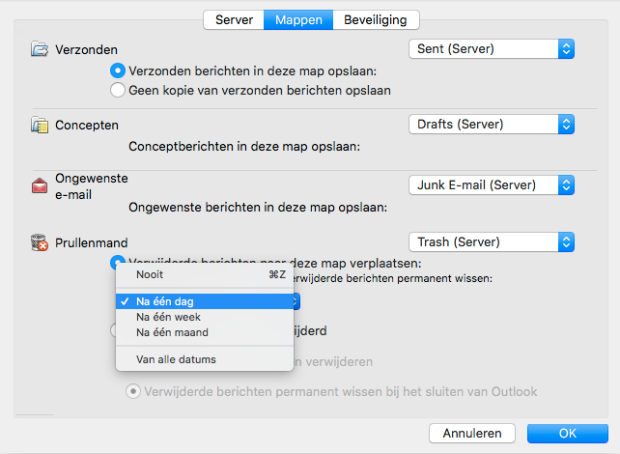Open the Sent (Server) folder dropdown
Image resolution: width=620 pixels, height=454 pixels.
491,48
